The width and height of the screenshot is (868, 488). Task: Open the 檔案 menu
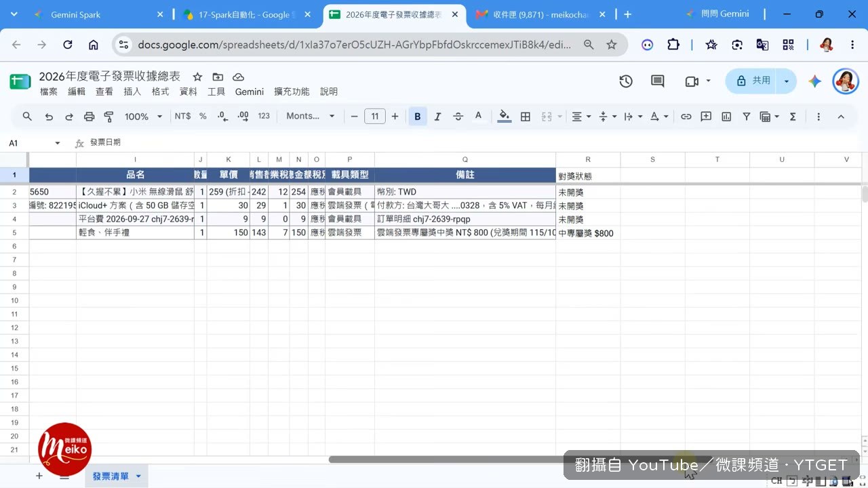pos(49,91)
